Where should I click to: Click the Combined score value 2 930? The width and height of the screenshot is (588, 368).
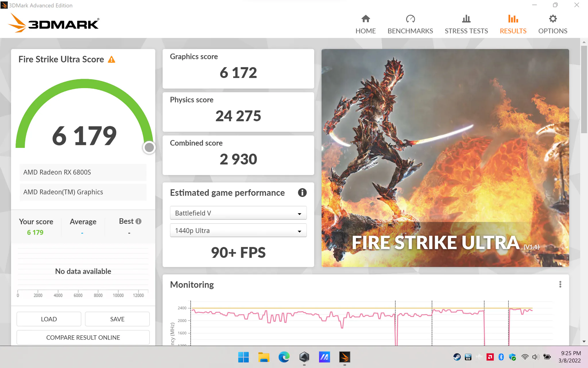pos(238,159)
